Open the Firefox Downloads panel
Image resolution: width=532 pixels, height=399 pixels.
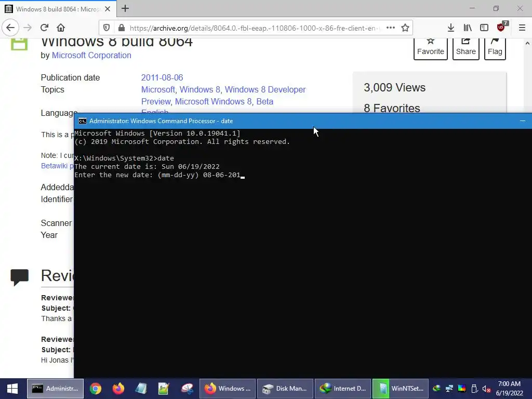pos(450,28)
